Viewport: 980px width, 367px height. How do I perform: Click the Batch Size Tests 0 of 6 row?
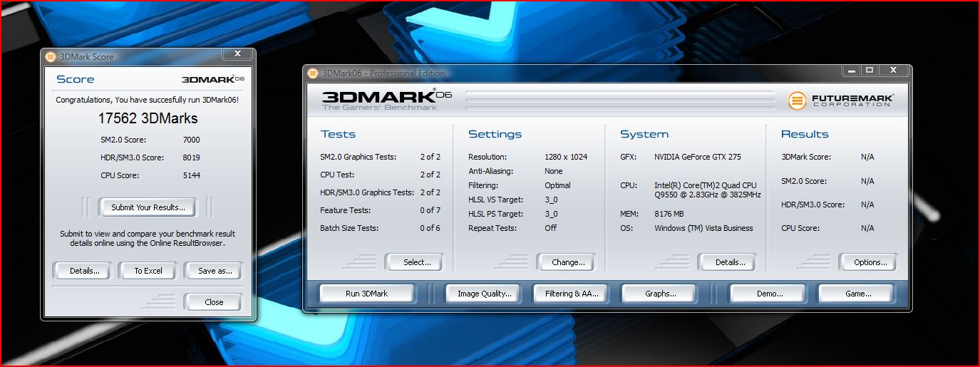[381, 228]
